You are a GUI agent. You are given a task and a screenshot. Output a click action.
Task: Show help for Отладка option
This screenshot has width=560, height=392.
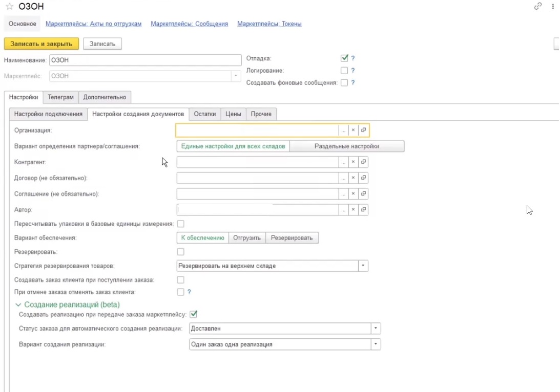[353, 58]
